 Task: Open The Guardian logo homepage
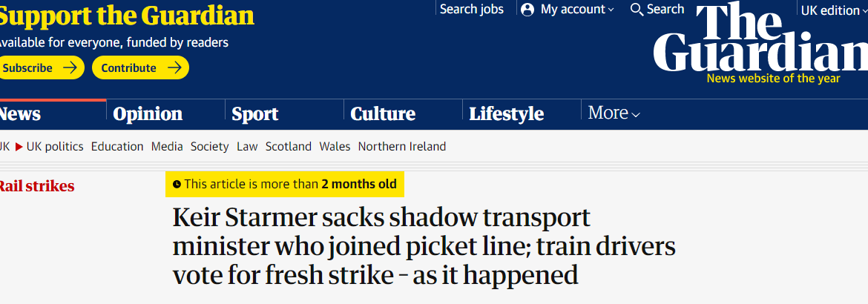[760, 43]
